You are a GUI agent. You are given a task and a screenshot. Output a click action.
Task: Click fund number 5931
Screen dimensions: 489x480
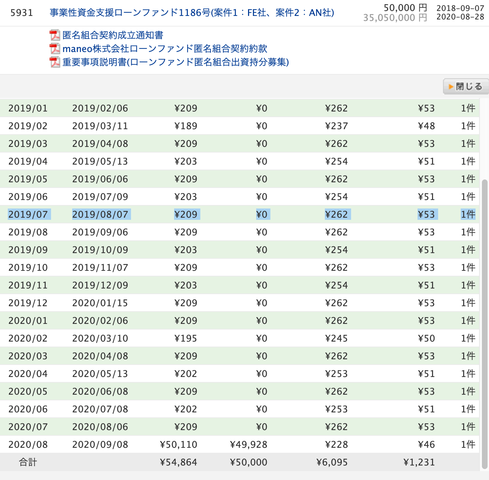pyautogui.click(x=22, y=13)
